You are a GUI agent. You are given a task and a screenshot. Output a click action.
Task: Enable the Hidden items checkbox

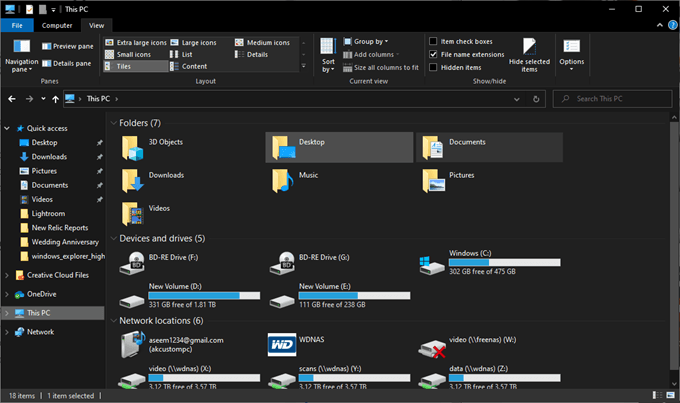click(433, 67)
